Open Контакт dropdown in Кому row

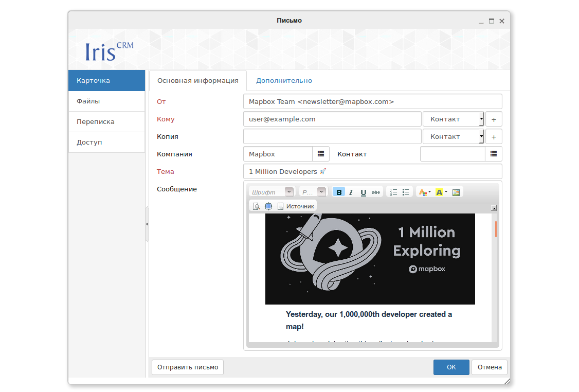click(454, 119)
